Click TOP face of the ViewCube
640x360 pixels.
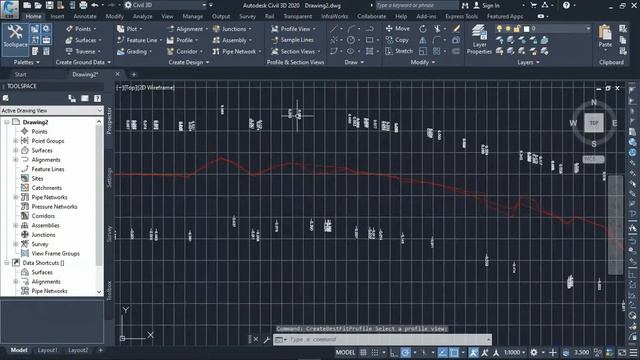pyautogui.click(x=593, y=123)
